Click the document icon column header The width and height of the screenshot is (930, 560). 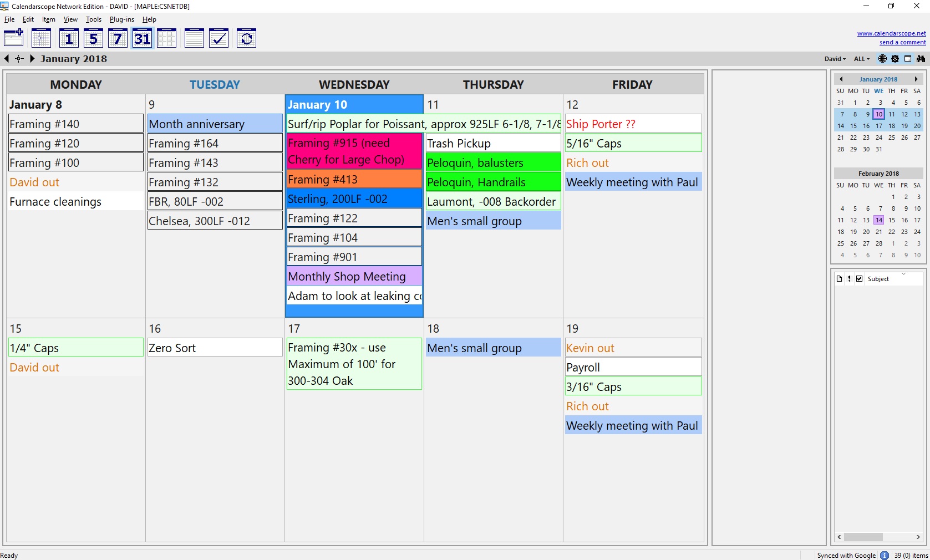click(839, 279)
